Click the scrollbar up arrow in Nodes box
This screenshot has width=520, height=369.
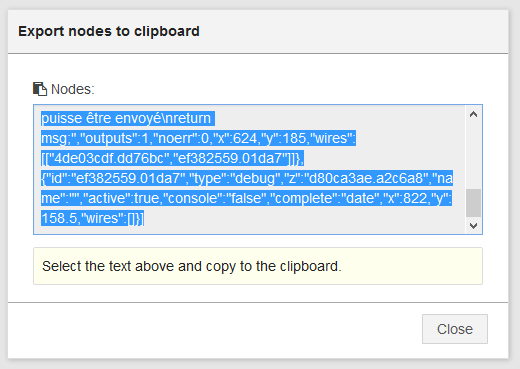[x=473, y=114]
